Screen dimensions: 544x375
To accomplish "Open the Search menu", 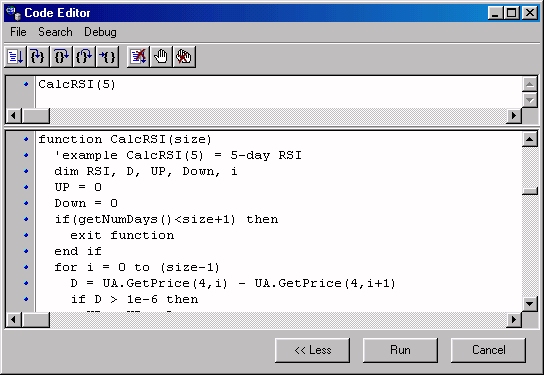I will (x=55, y=32).
